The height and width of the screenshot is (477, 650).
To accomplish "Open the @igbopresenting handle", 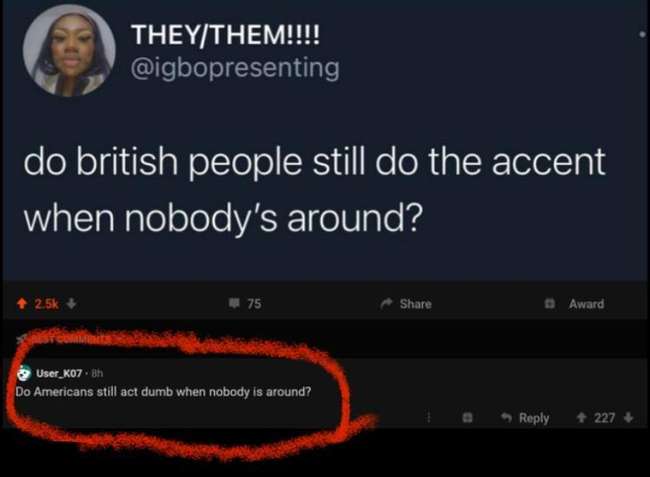I will click(235, 68).
